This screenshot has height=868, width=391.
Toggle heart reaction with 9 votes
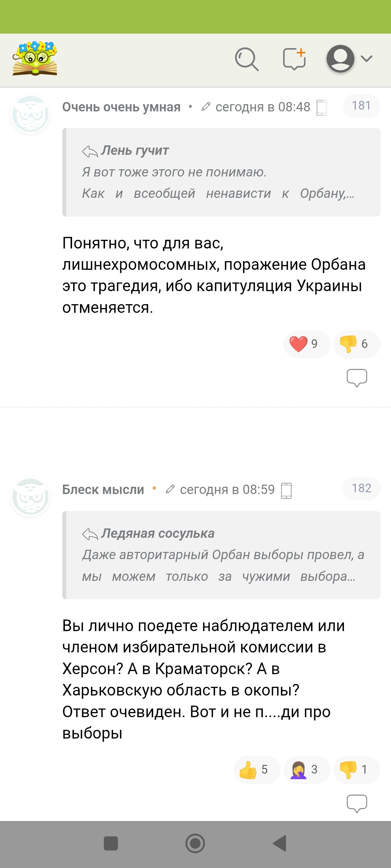(306, 344)
